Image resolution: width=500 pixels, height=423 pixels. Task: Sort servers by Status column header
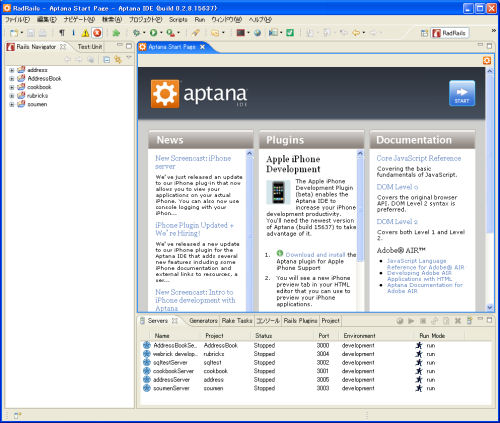(264, 336)
